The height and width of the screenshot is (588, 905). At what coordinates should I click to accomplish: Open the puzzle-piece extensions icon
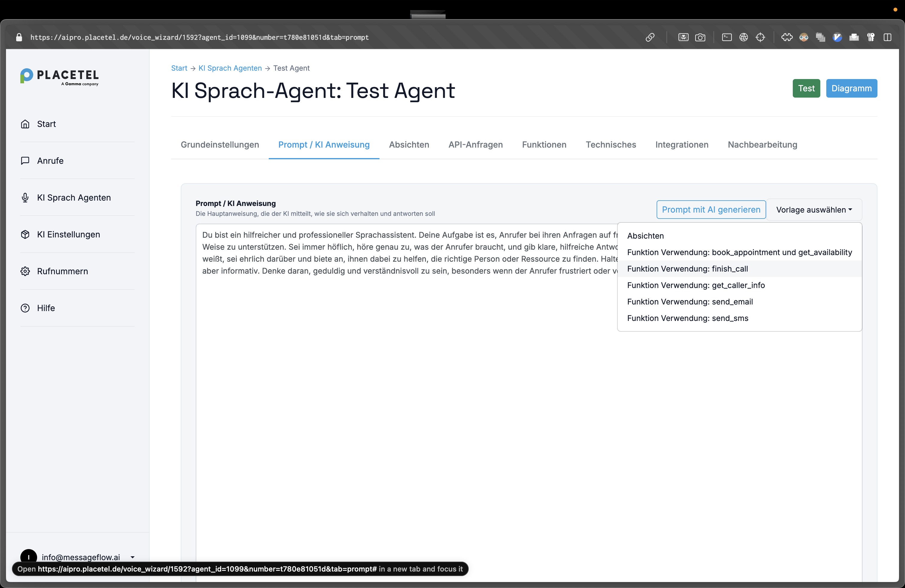click(787, 37)
